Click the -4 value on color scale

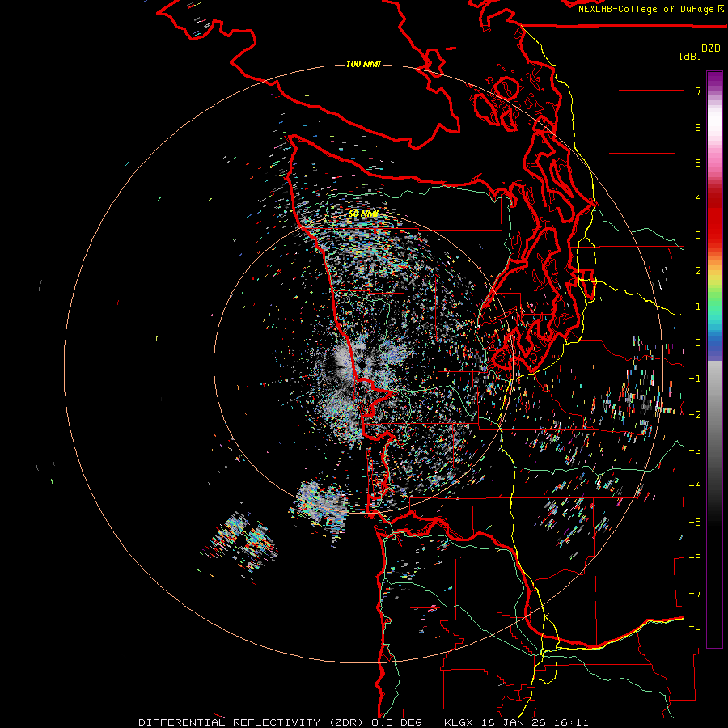coord(695,486)
